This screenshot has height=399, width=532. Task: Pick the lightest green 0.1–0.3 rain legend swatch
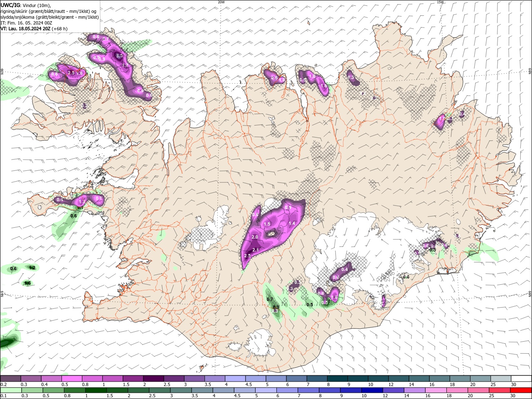(11, 390)
